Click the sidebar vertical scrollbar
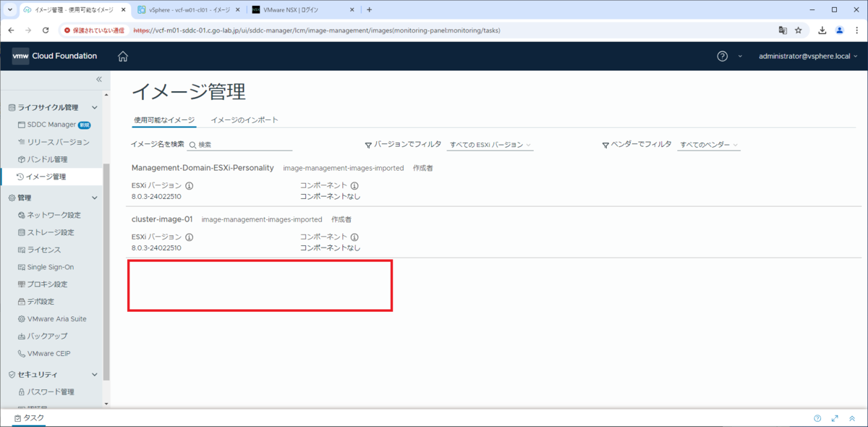The height and width of the screenshot is (427, 868). pos(107,271)
